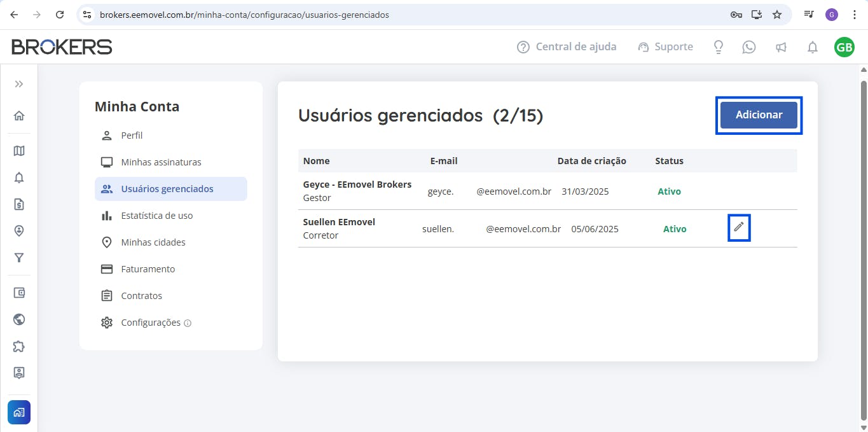This screenshot has height=432, width=868.
Task: Open browser password key icon
Action: point(736,15)
